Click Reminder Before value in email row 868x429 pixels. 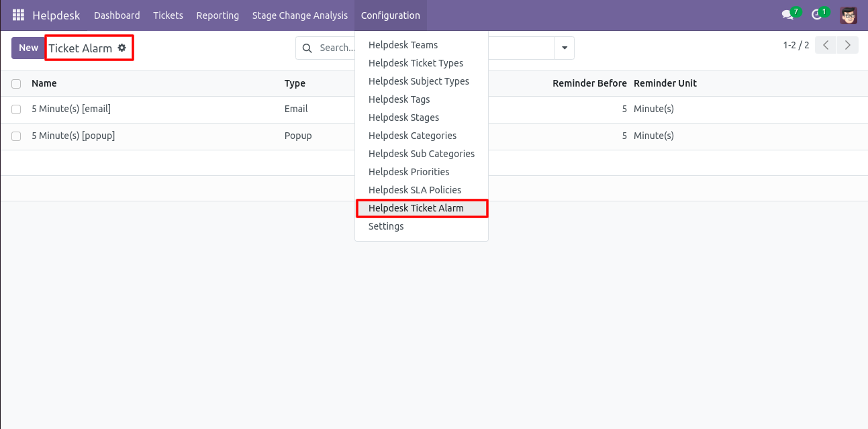(624, 109)
